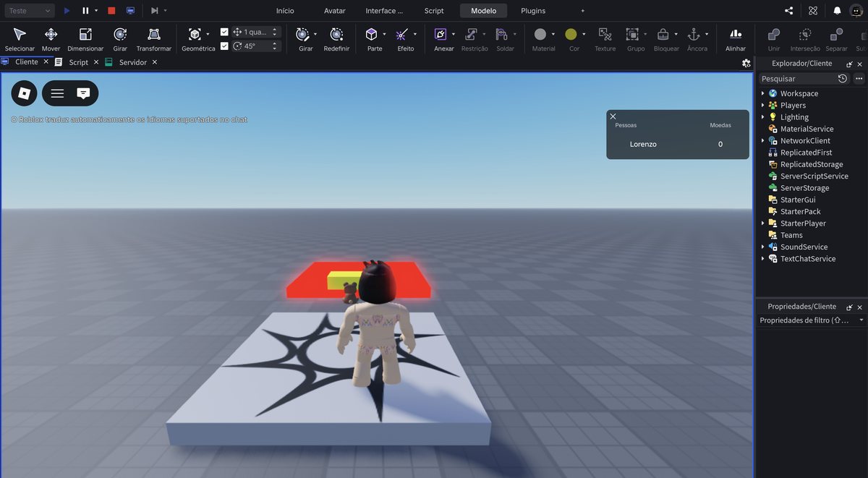
Task: Switch to the Início tab
Action: click(285, 11)
